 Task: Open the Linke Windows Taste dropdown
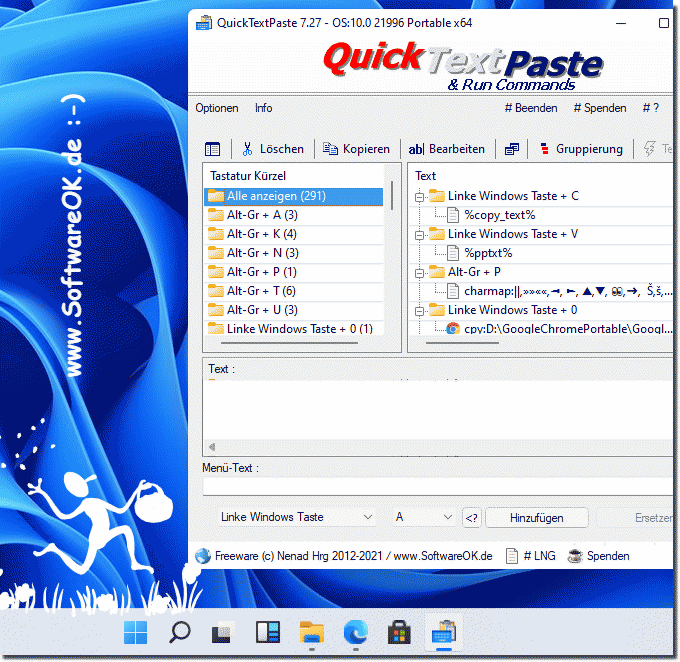coord(296,517)
